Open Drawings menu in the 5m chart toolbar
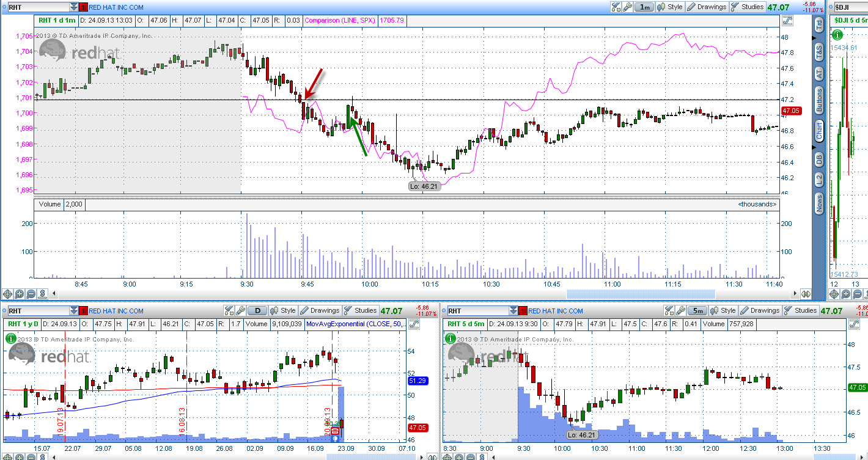The height and width of the screenshot is (460, 868). pyautogui.click(x=760, y=310)
